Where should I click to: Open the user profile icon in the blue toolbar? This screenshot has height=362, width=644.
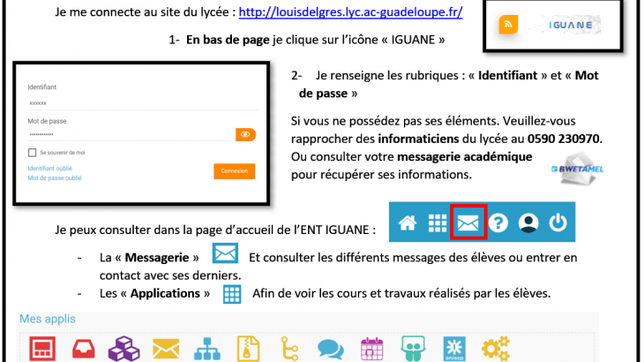coord(528,223)
